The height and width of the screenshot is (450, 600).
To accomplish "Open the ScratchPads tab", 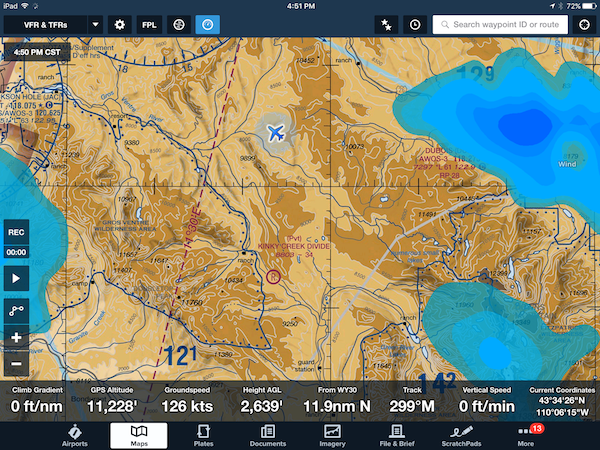I will pyautogui.click(x=461, y=436).
